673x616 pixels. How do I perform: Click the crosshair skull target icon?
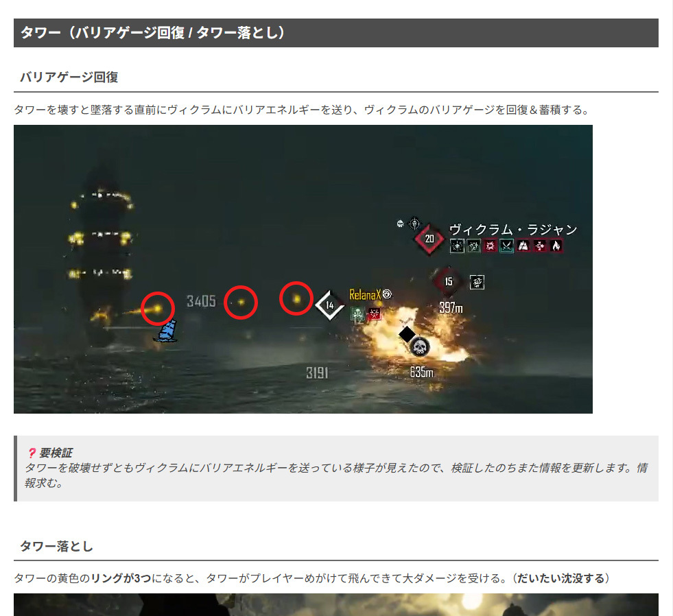(414, 223)
